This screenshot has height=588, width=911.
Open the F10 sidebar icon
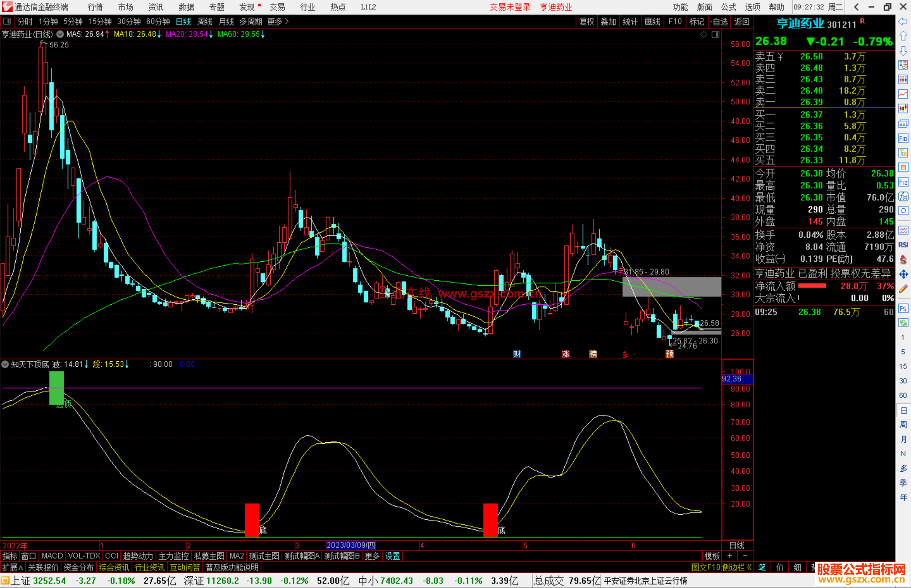point(903,138)
